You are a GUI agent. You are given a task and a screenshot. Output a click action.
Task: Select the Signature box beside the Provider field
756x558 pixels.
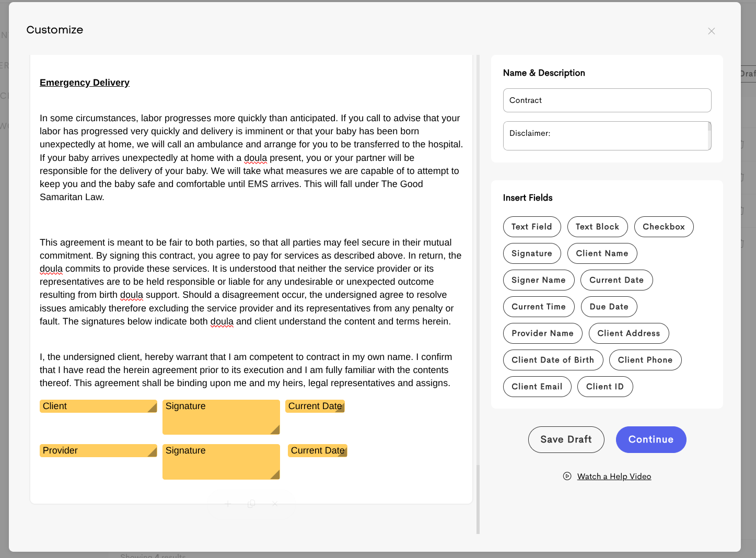click(x=221, y=462)
